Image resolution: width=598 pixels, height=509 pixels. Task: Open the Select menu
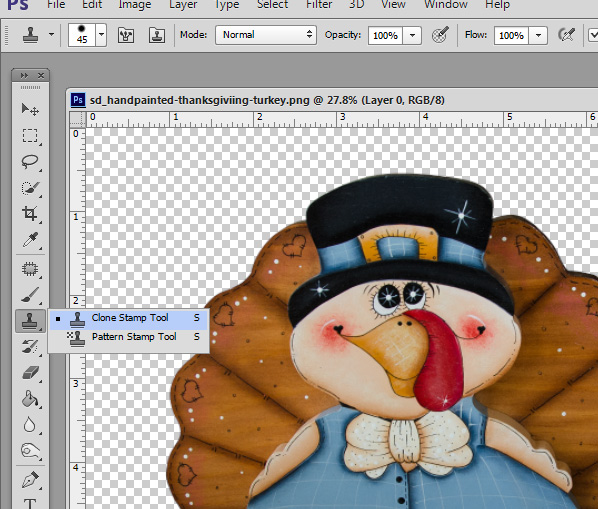272,5
